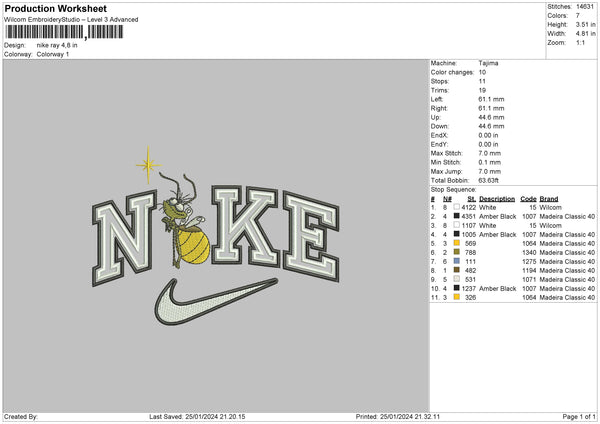600x424 pixels.
Task: Select the letter N of the design
Action: (x=124, y=238)
